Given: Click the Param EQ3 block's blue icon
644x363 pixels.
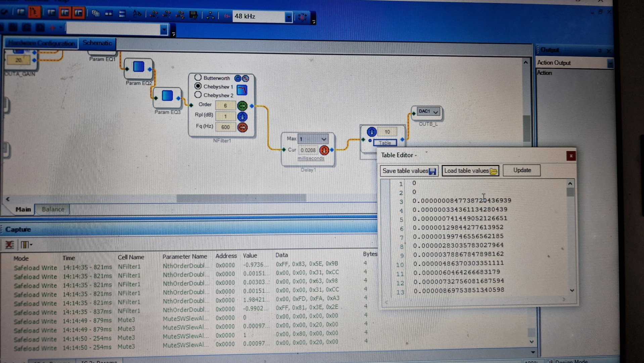Looking at the screenshot, I should tap(167, 96).
